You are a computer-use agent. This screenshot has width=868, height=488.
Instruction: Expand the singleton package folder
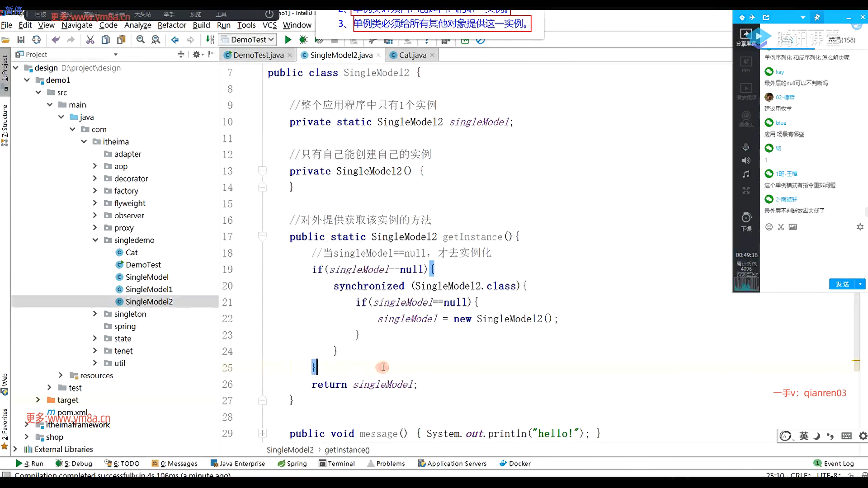point(95,314)
